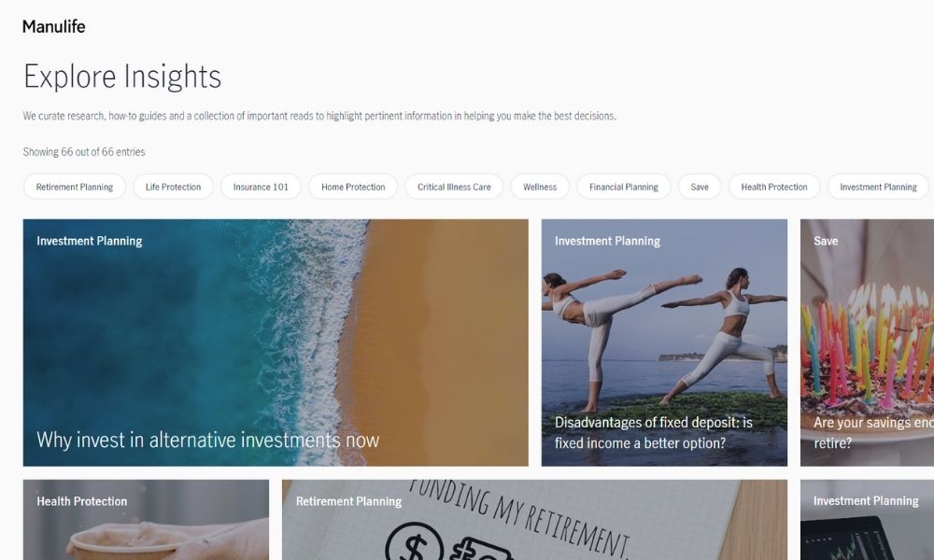Screen dimensions: 934x560
Task: Filter by Health Protection chip
Action: [x=774, y=187]
